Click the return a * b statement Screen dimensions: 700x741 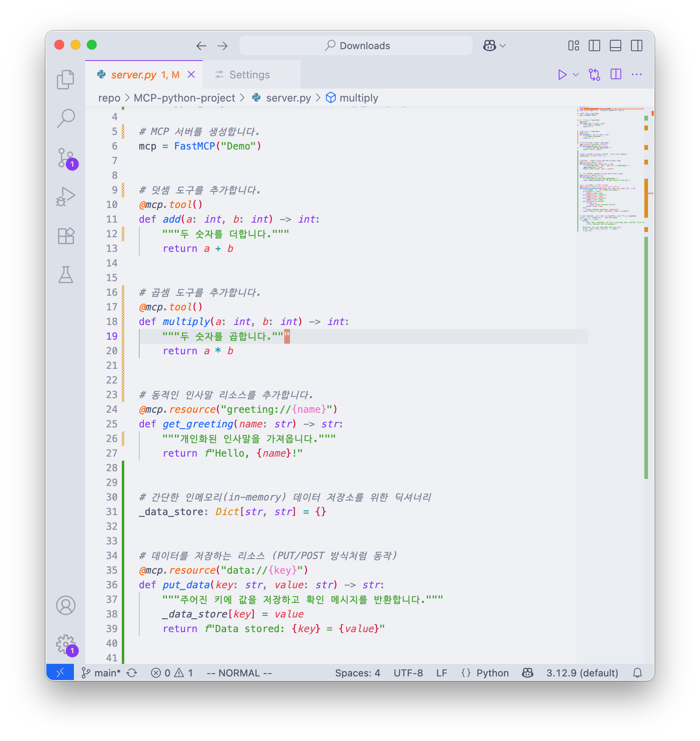pos(198,351)
